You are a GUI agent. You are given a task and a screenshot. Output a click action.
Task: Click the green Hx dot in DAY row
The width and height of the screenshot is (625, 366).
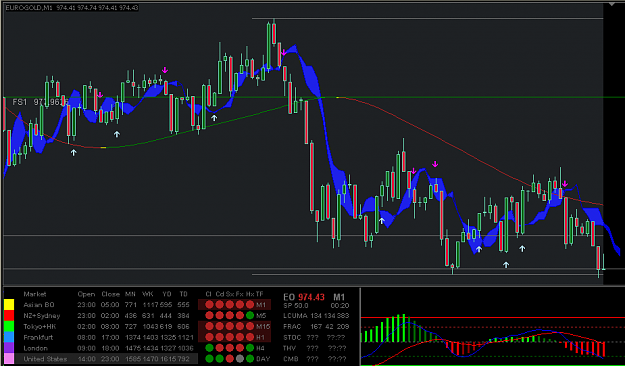point(250,359)
